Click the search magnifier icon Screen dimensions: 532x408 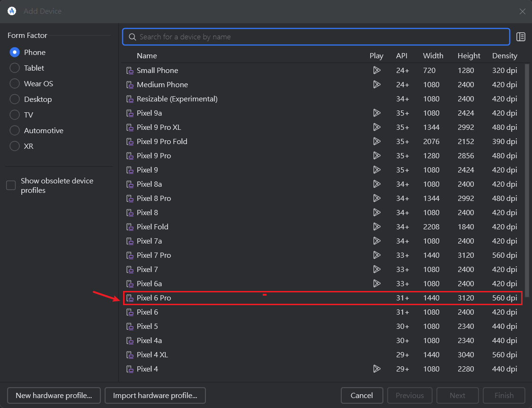coord(133,36)
